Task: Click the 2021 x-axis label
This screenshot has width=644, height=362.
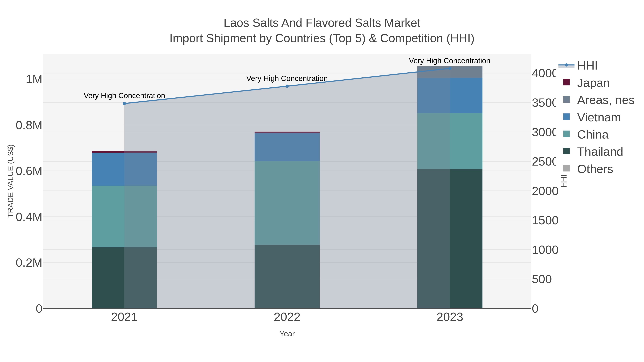Action: point(124,317)
